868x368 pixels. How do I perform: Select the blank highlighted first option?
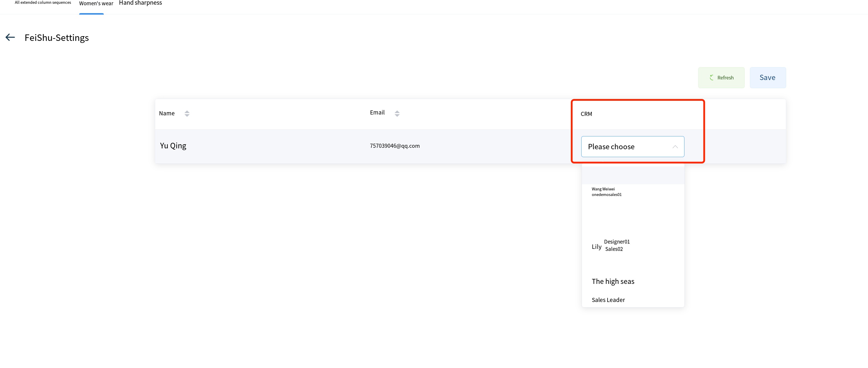[632, 175]
